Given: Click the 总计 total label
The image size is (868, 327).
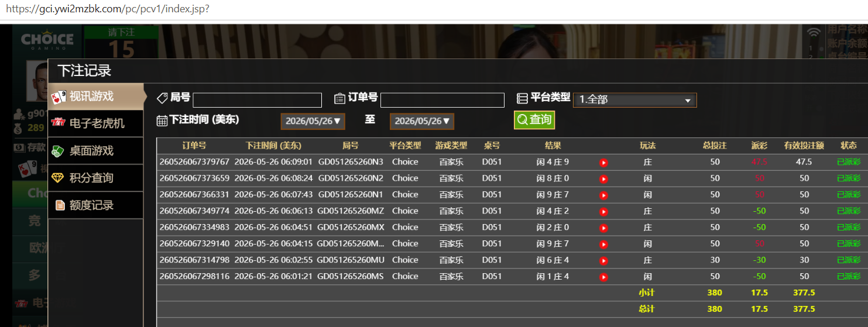Looking at the screenshot, I should coord(647,309).
